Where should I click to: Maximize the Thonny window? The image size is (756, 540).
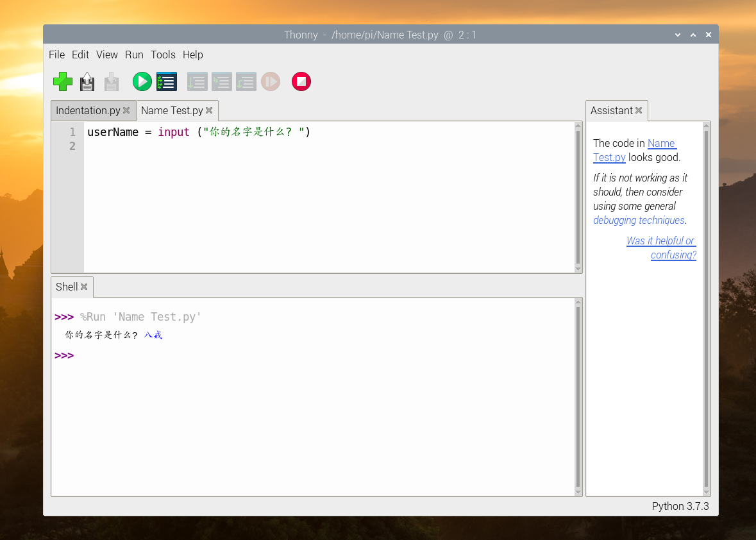tap(693, 35)
